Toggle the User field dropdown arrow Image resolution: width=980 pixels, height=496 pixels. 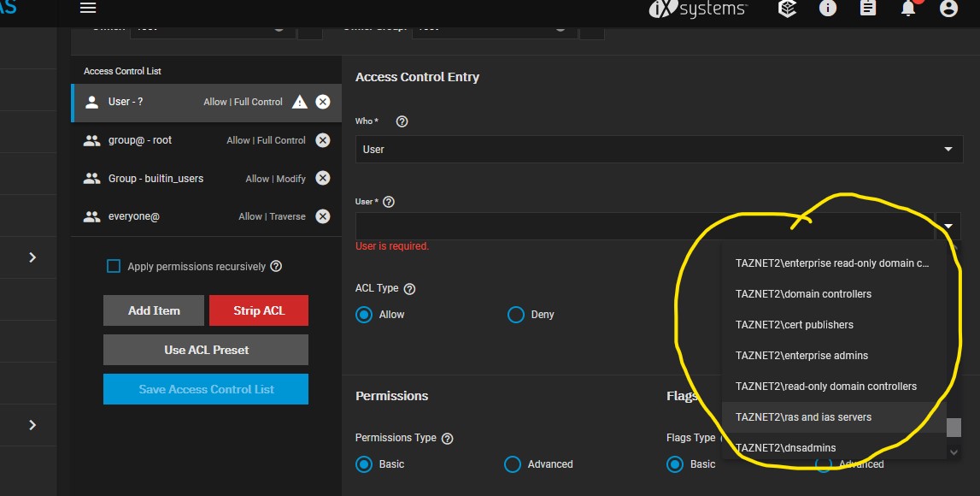[x=948, y=226]
